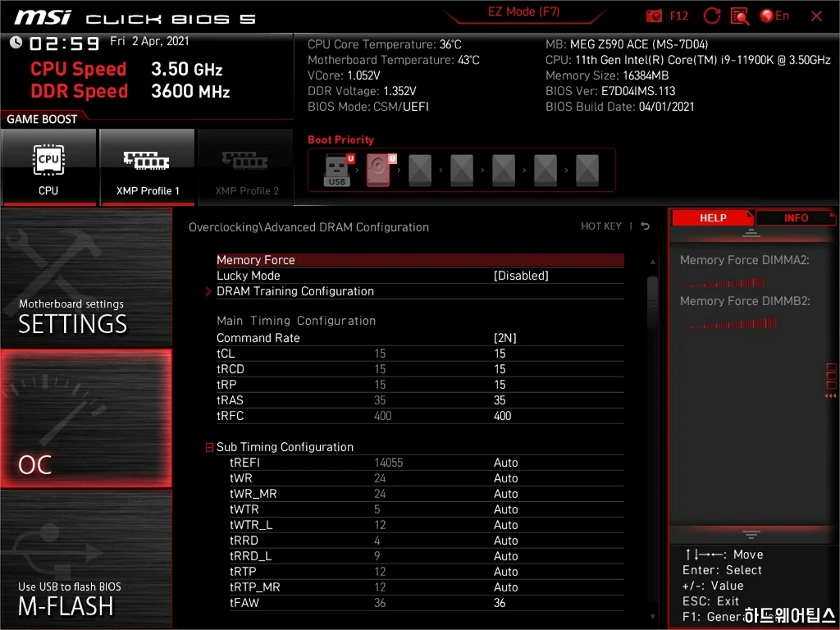Collapse help panel using top handle
Image resolution: width=840 pixels, height=630 pixels.
[751, 233]
